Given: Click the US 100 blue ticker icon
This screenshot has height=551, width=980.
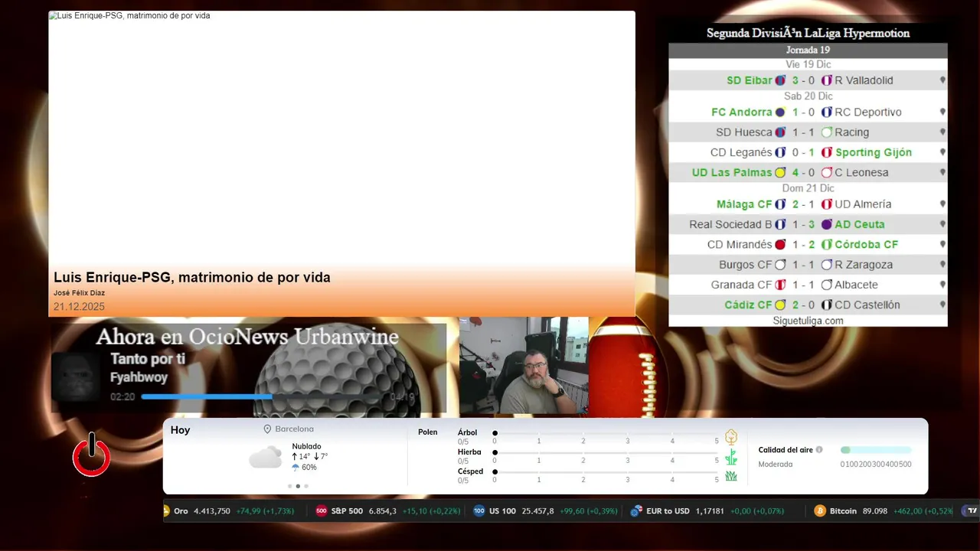Looking at the screenshot, I should (479, 510).
